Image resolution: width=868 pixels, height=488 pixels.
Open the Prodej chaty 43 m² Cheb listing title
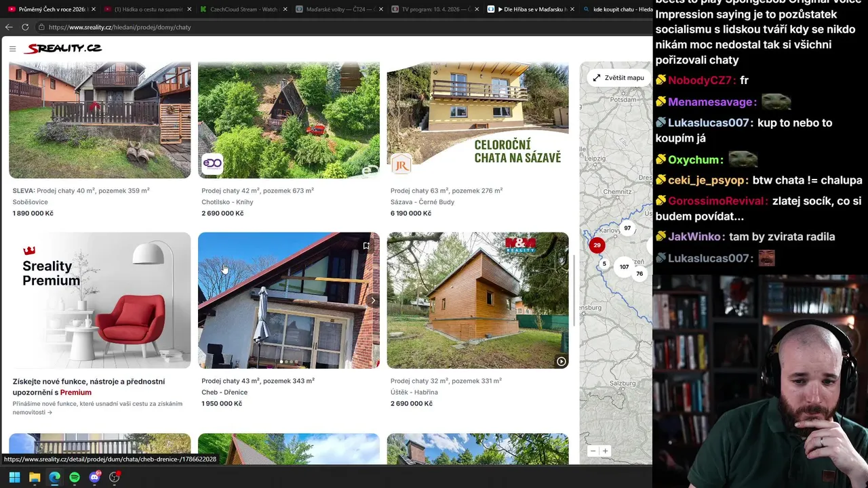pos(258,381)
